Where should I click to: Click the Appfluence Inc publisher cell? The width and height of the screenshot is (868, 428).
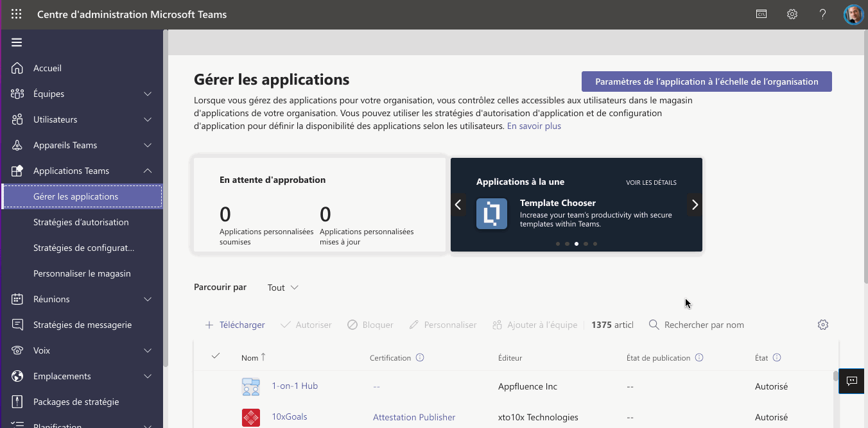pos(528,386)
